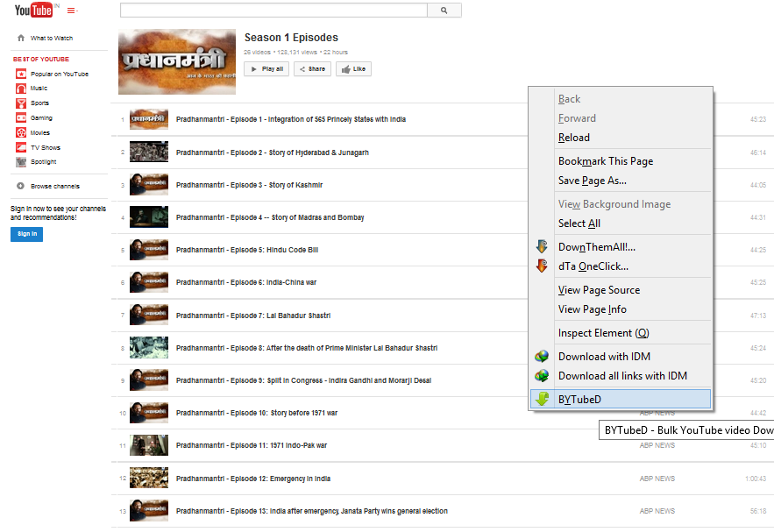Click the Popular on YouTube icon
The width and height of the screenshot is (774, 532).
[21, 74]
